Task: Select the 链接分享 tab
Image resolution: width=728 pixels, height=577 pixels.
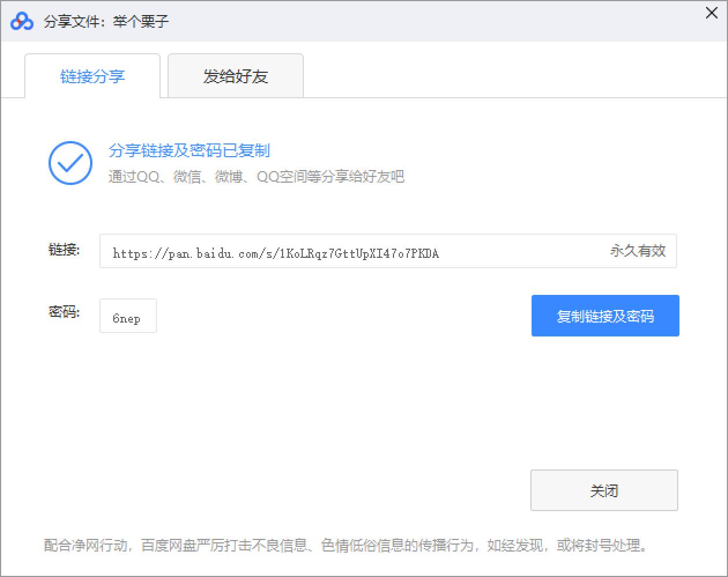Action: (92, 76)
